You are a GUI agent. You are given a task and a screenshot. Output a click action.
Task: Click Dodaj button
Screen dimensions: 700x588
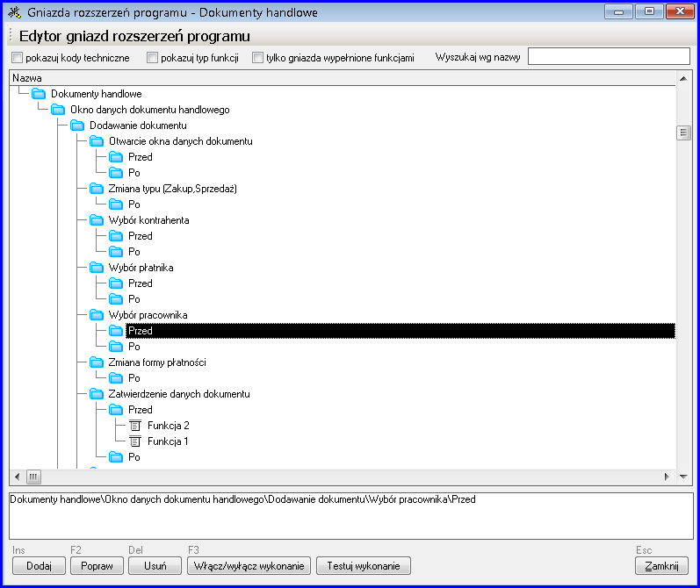tap(39, 566)
